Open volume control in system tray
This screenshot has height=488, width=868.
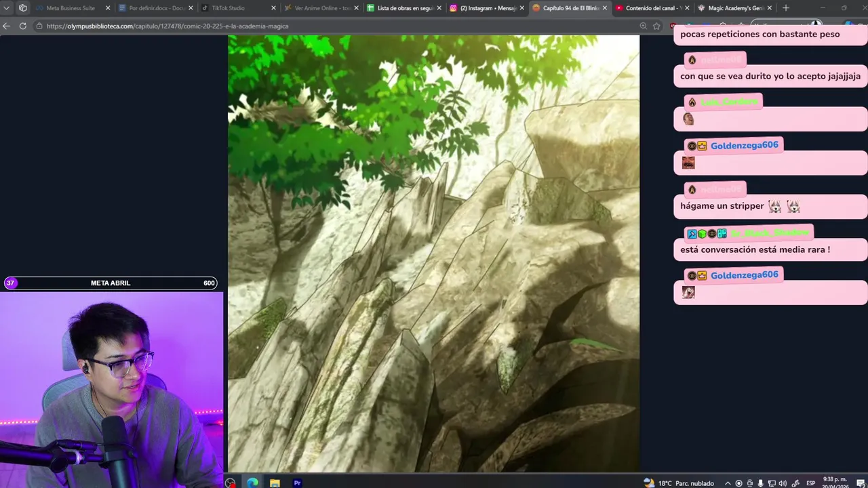tap(783, 483)
